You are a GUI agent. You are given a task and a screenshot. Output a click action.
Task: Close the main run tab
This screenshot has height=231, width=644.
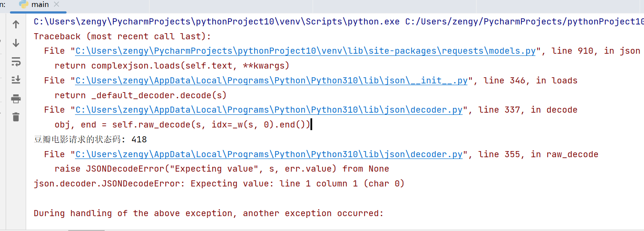(x=56, y=5)
